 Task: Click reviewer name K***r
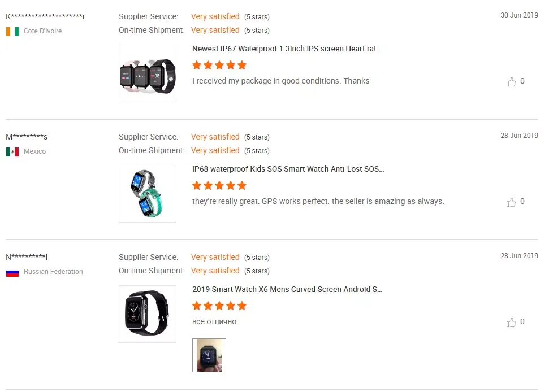(x=45, y=16)
